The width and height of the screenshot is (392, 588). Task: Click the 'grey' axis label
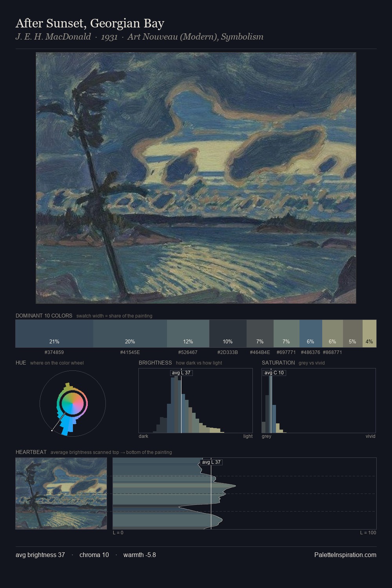267,436
